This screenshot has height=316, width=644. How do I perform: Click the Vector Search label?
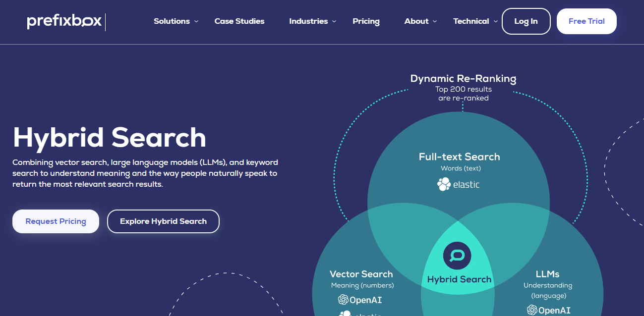point(361,274)
